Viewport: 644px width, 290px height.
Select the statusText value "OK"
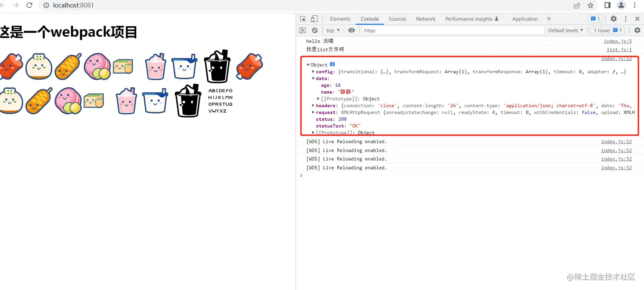[355, 126]
